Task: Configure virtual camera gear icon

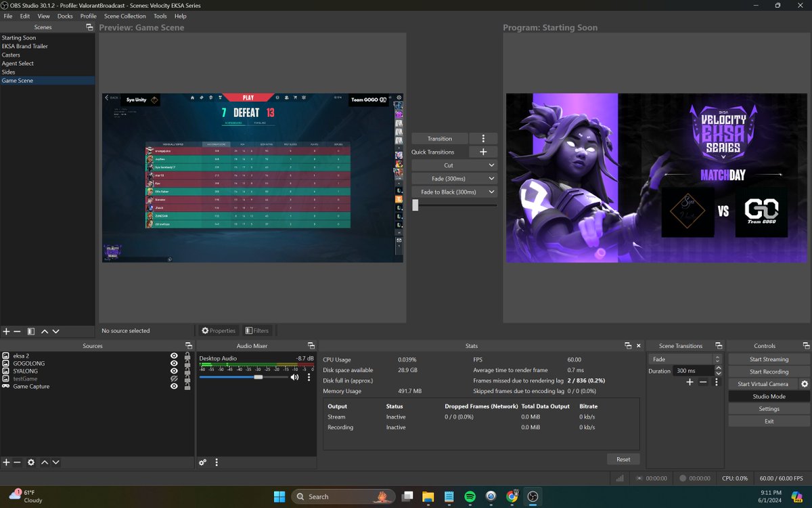Action: 805,384
